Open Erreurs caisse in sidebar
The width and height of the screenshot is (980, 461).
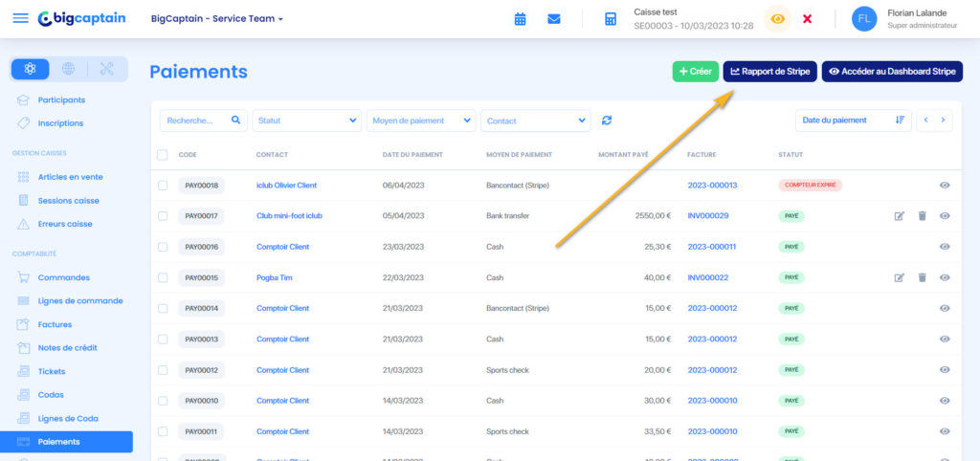(65, 224)
